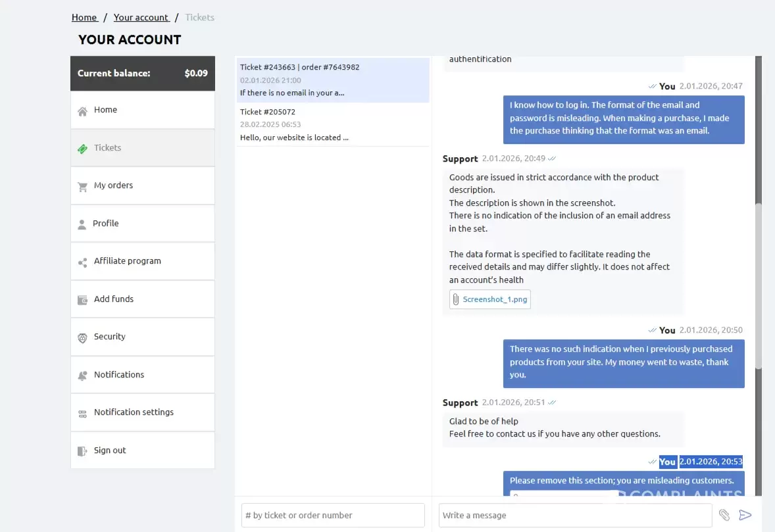This screenshot has height=532, width=775.
Task: Select ticket #243663 order #7643982
Action: [x=332, y=80]
